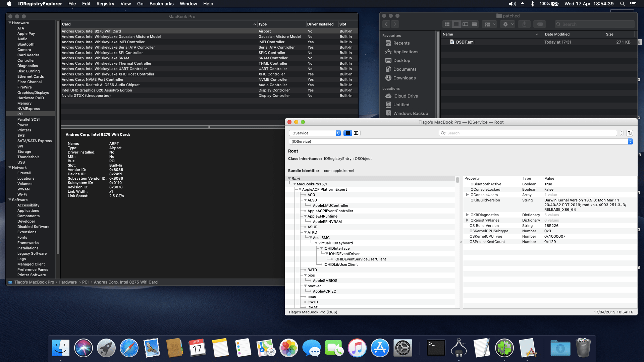Click the Finder gallery view button
Screen dimensions: 644x362
coord(474,24)
